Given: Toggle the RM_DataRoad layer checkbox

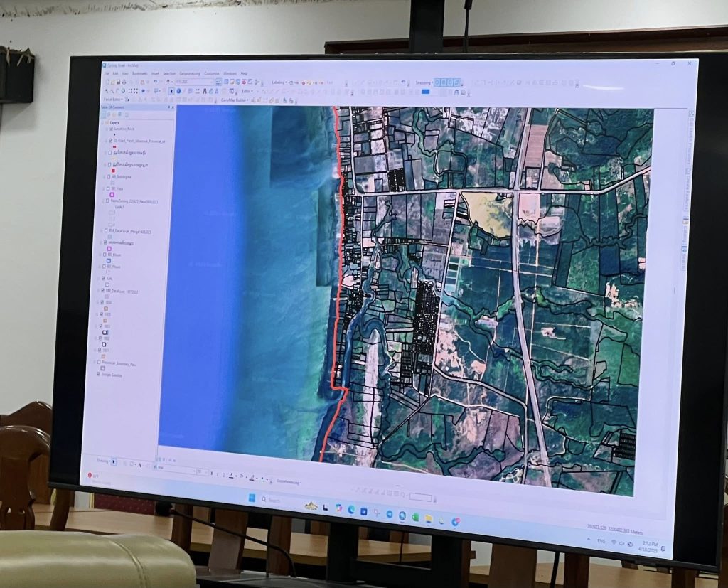Looking at the screenshot, I should (x=102, y=290).
